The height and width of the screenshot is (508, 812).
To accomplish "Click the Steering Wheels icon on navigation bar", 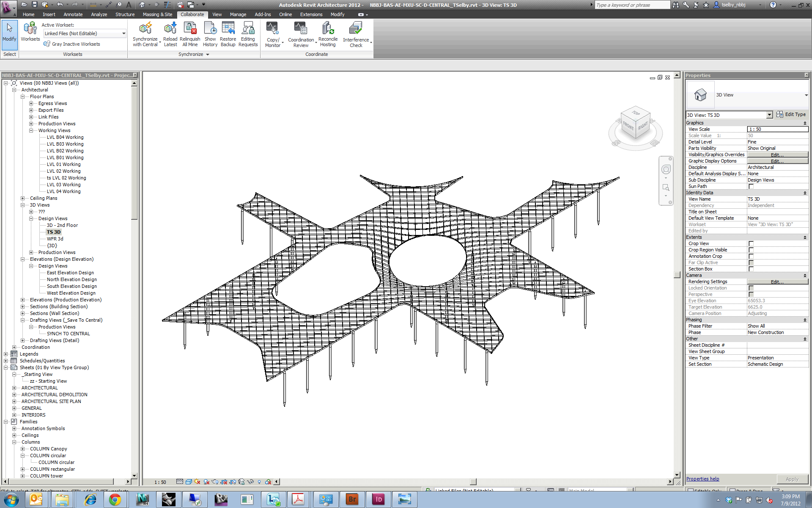I will pos(666,170).
